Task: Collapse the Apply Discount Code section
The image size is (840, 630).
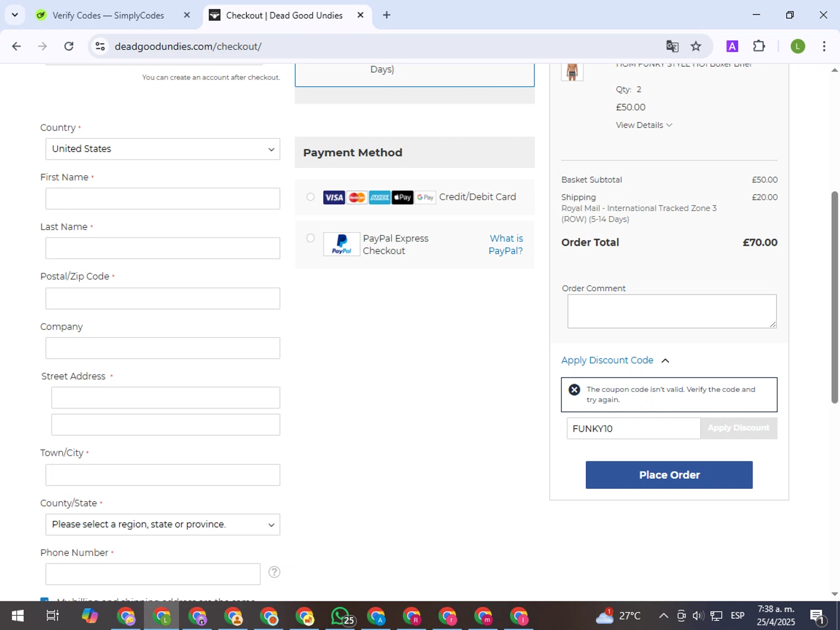Action: point(615,360)
